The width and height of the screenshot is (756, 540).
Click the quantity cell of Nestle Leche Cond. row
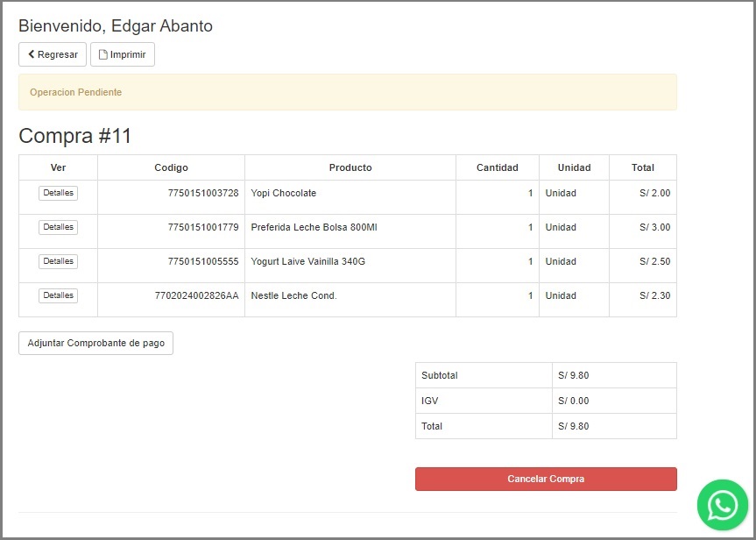coord(498,300)
